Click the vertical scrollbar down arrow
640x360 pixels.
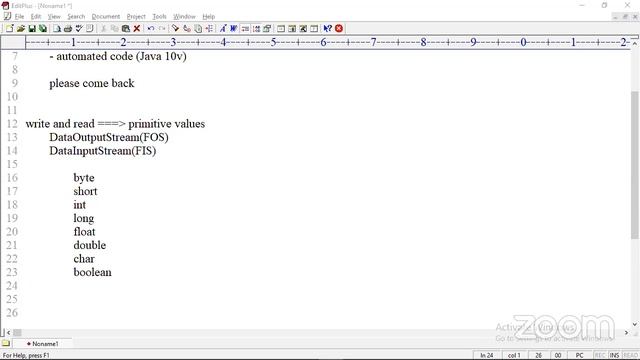(634, 324)
